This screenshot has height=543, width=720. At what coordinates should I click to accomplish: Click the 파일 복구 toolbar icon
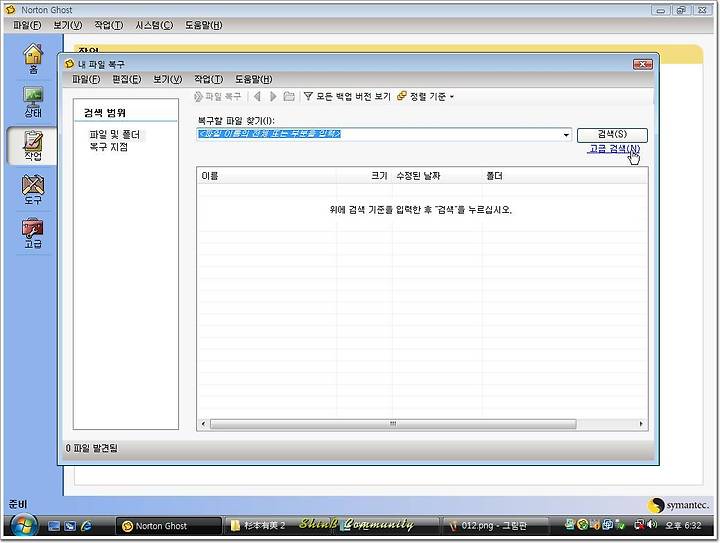(x=218, y=96)
